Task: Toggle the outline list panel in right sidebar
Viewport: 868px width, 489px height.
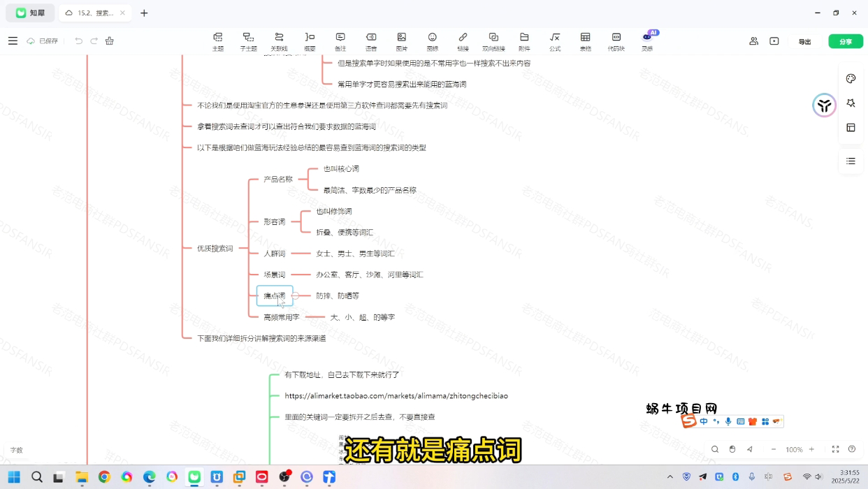Action: click(851, 161)
